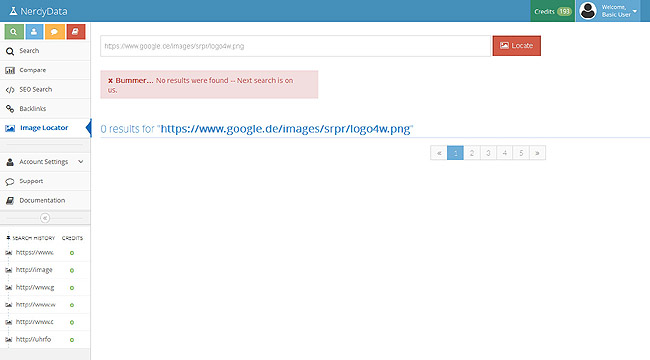Image resolution: width=650 pixels, height=360 pixels.
Task: Go to next pagination page »
Action: pyautogui.click(x=537, y=153)
